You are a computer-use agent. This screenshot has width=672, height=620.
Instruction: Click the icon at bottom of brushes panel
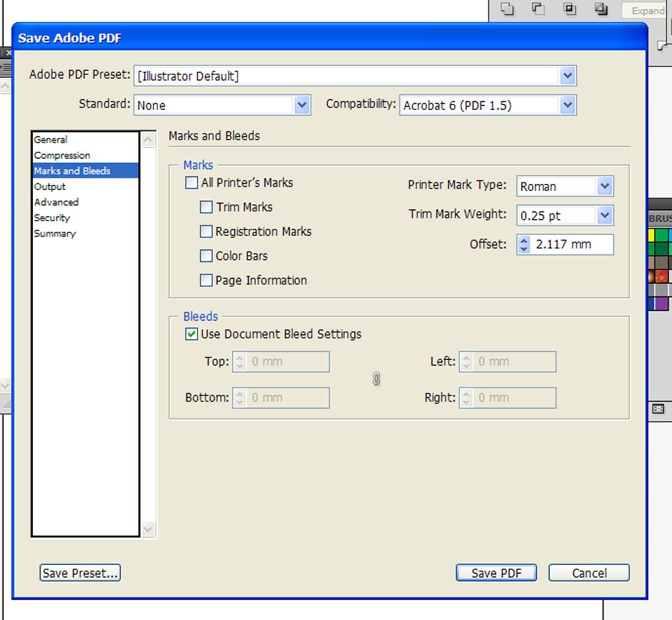(658, 409)
